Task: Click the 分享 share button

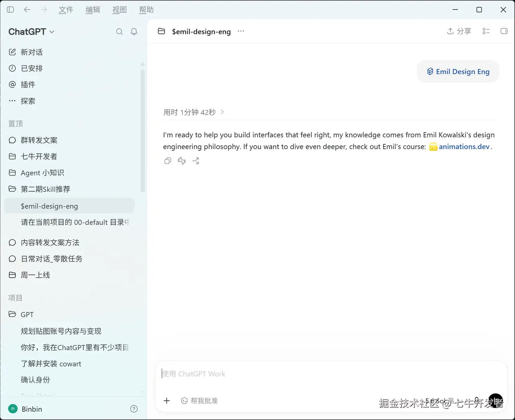Action: [459, 31]
